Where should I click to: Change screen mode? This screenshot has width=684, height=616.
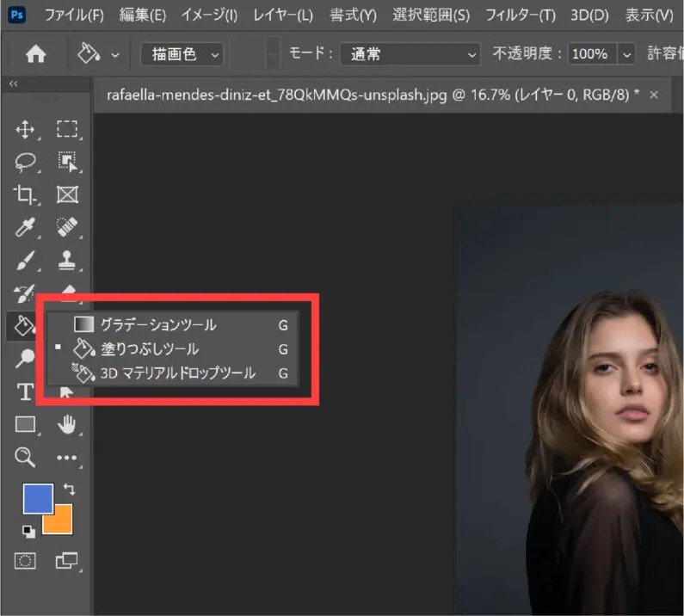coord(66,561)
